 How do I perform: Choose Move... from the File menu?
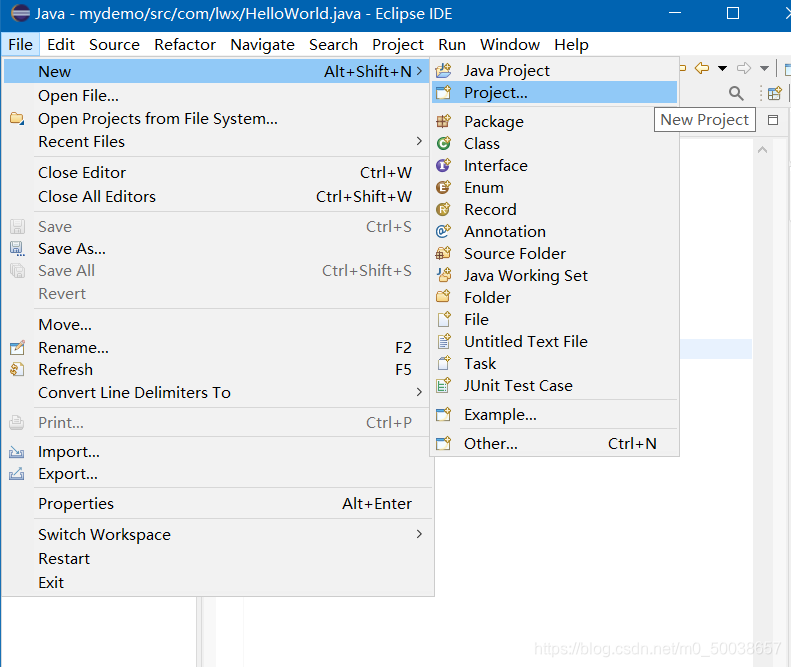pos(217,324)
